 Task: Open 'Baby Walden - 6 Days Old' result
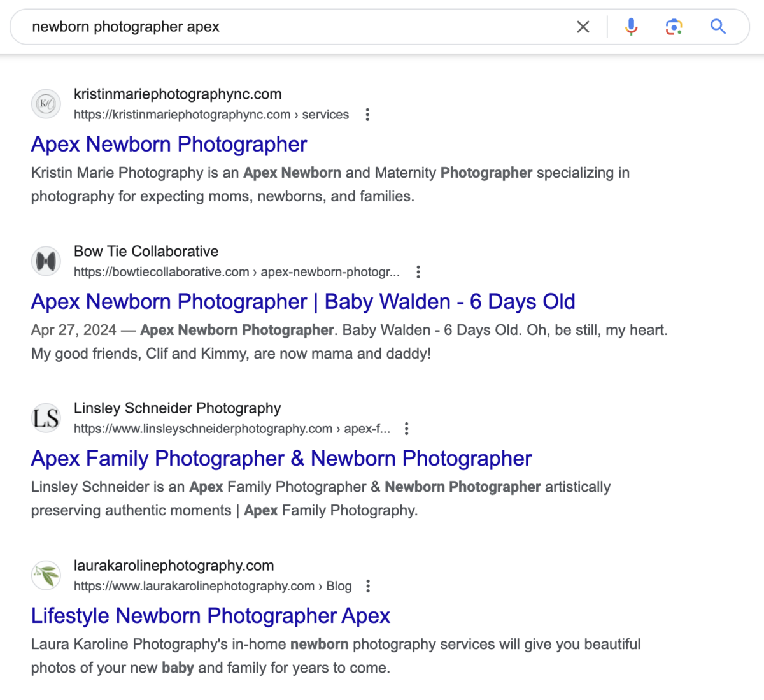point(303,302)
